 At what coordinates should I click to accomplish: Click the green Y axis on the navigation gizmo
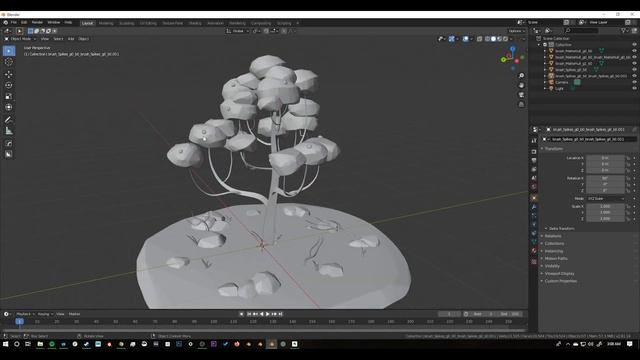[503, 60]
